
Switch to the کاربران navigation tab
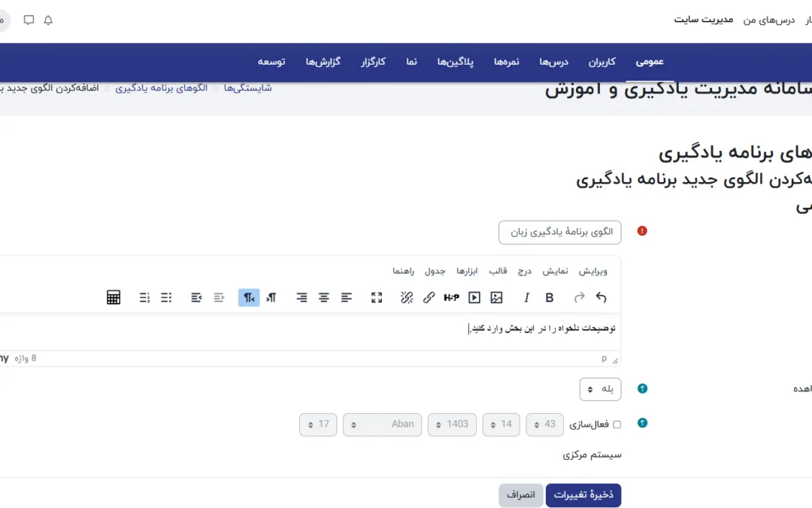point(601,62)
